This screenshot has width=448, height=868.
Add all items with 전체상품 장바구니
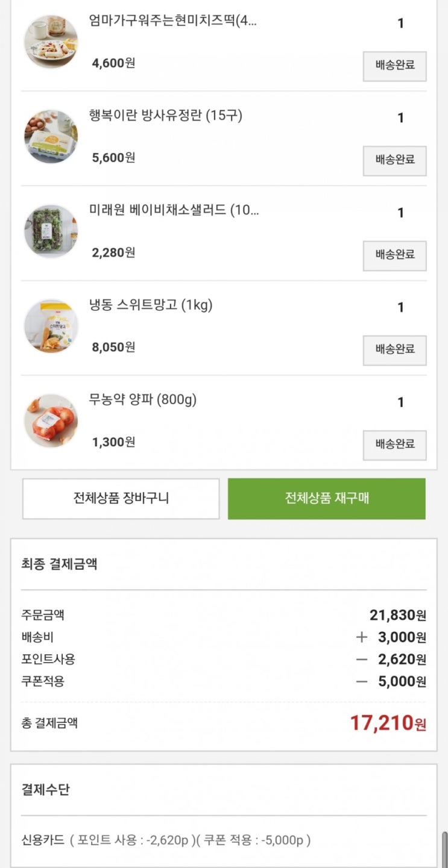click(121, 499)
